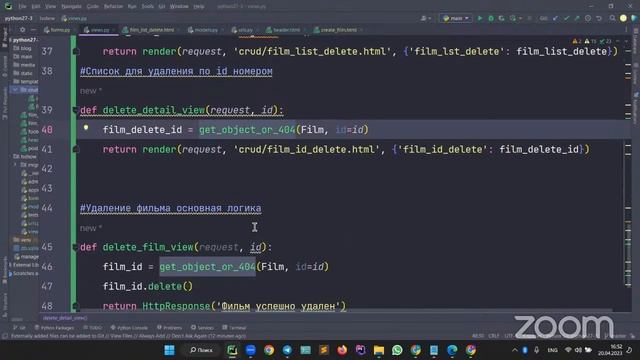Open the Problems tool window
Screen dimensions: 640x360
pos(169,328)
